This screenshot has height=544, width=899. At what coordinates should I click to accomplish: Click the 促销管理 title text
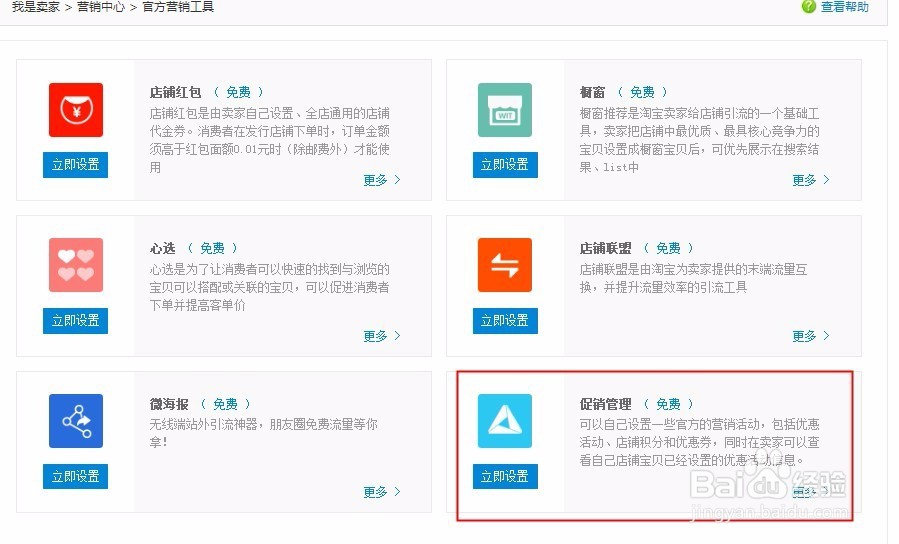tap(605, 404)
